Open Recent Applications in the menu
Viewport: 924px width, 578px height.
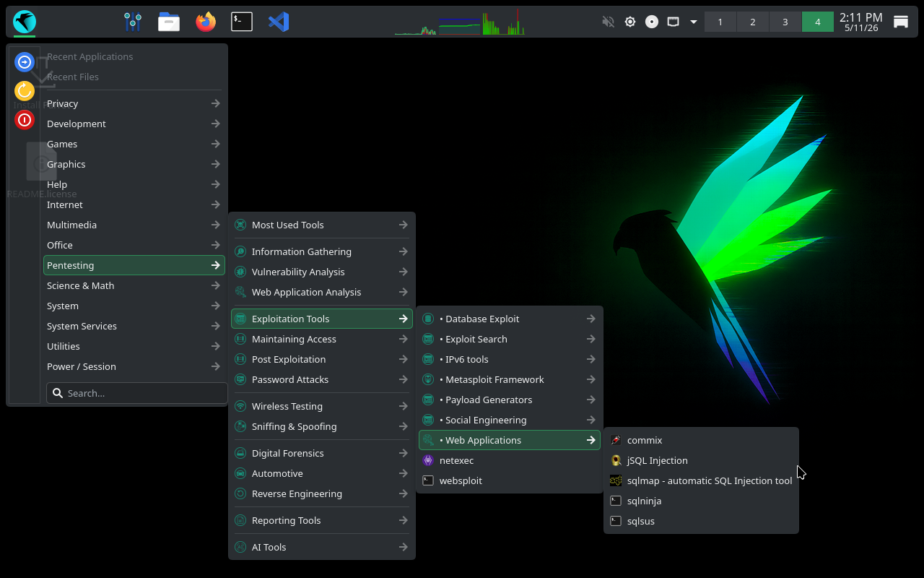click(x=134, y=56)
